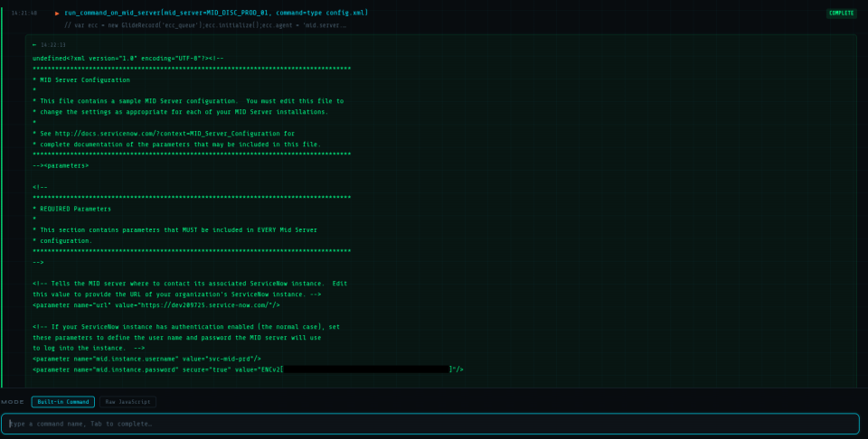The width and height of the screenshot is (868, 439).
Task: Select the Built-in Command mode
Action: (63, 402)
